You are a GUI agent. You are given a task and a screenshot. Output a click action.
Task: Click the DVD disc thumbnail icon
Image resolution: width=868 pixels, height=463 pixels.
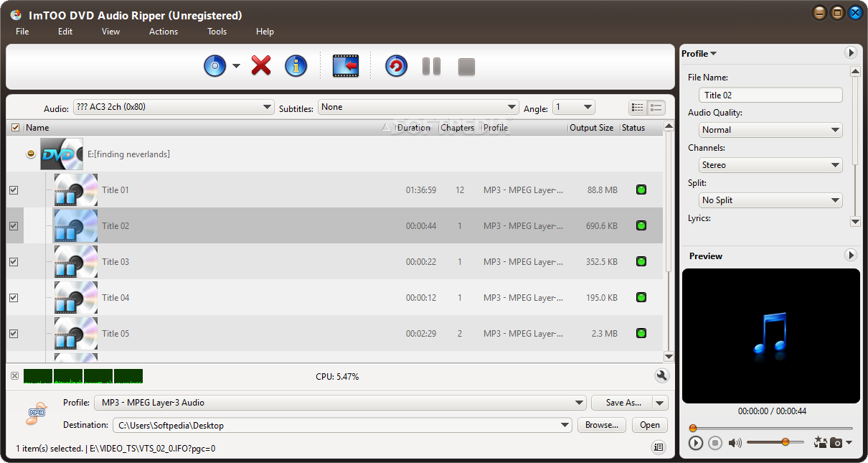click(x=62, y=154)
